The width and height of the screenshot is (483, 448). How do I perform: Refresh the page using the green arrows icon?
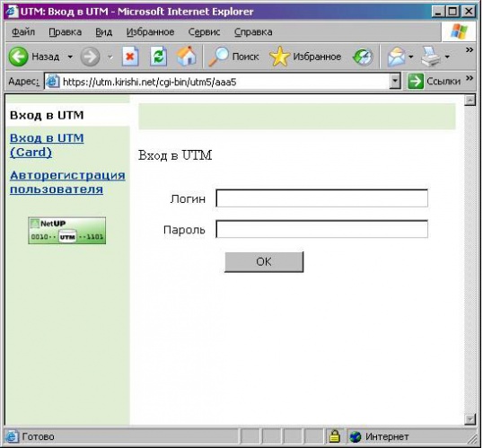point(158,57)
